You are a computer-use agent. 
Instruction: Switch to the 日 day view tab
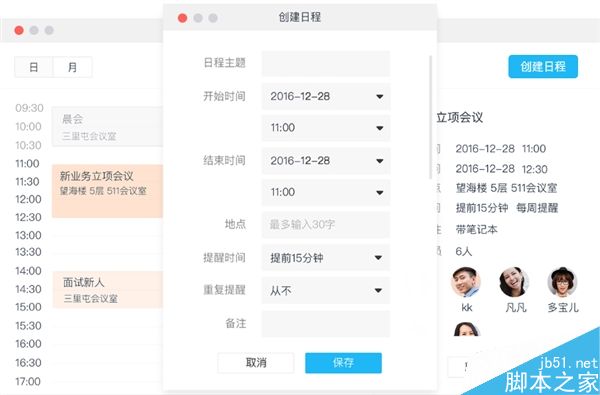pos(34,67)
